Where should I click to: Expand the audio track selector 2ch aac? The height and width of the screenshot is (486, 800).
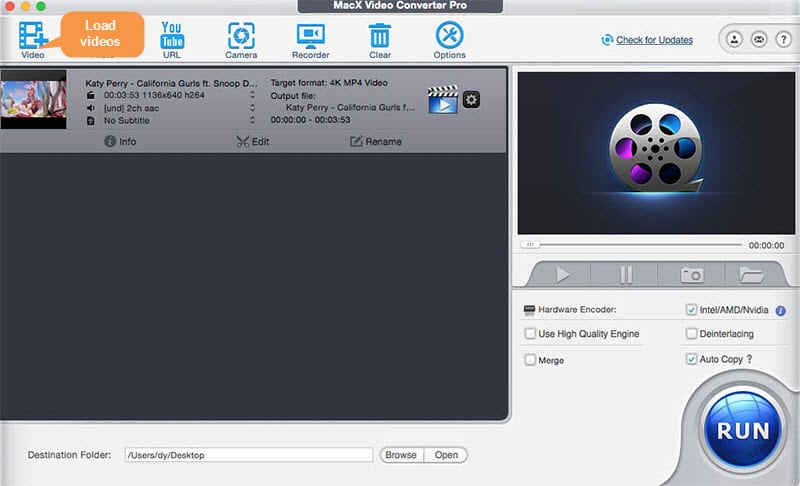pyautogui.click(x=252, y=108)
